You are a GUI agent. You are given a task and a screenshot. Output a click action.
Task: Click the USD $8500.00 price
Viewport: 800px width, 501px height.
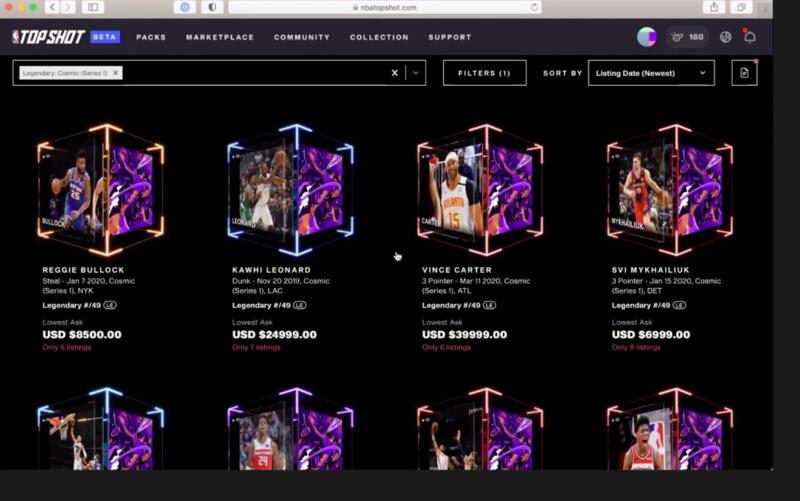tap(82, 335)
